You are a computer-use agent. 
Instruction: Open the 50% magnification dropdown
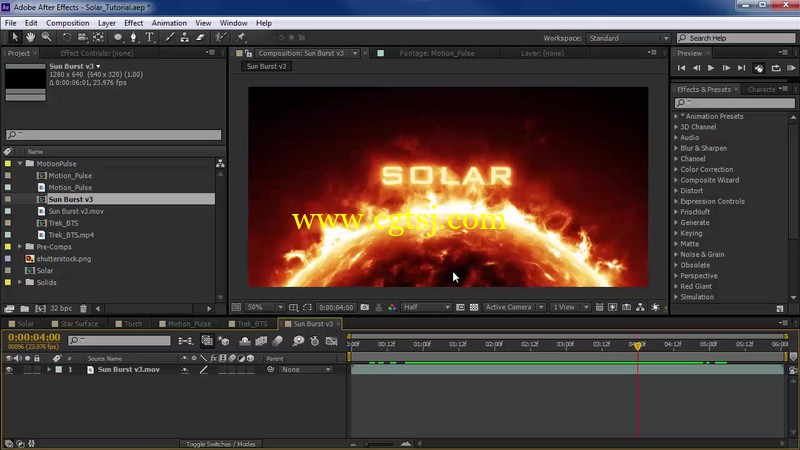(x=264, y=307)
